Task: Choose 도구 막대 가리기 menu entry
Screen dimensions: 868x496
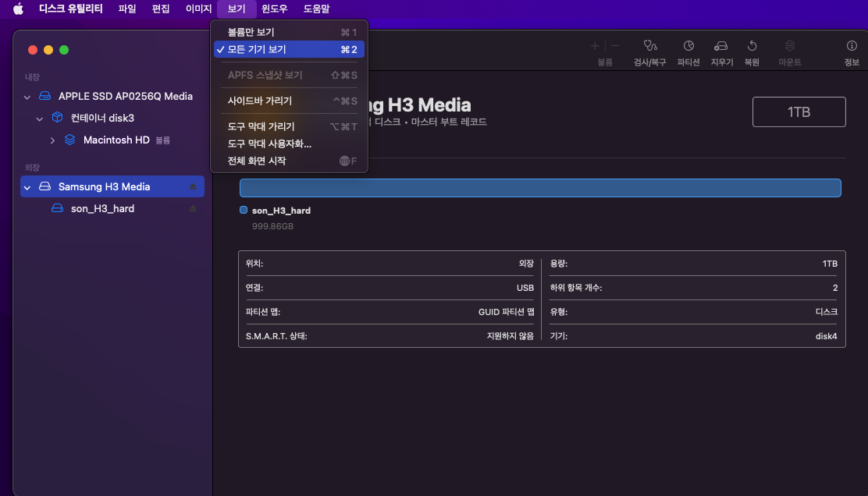Action: click(x=289, y=126)
